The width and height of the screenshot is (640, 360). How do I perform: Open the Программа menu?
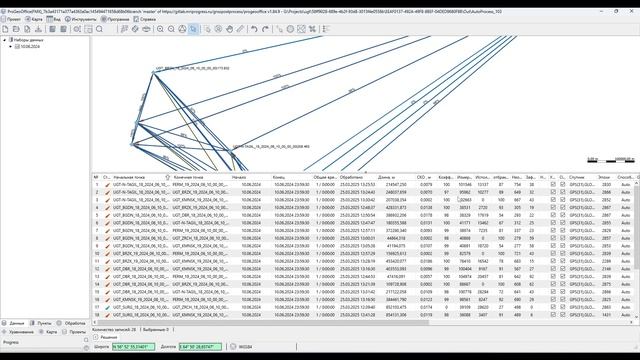(115, 19)
